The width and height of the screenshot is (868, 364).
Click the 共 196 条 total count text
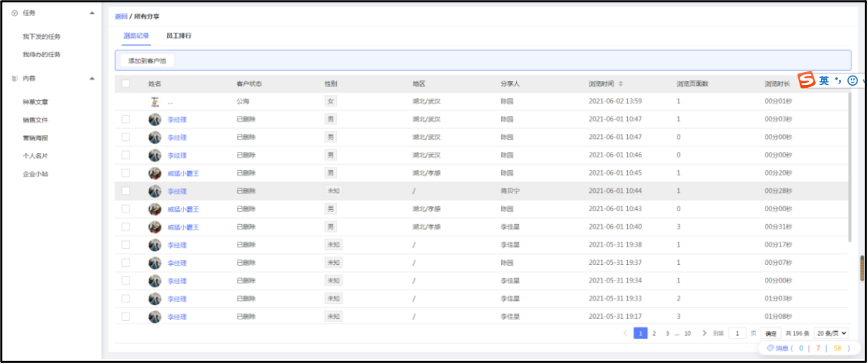(797, 334)
